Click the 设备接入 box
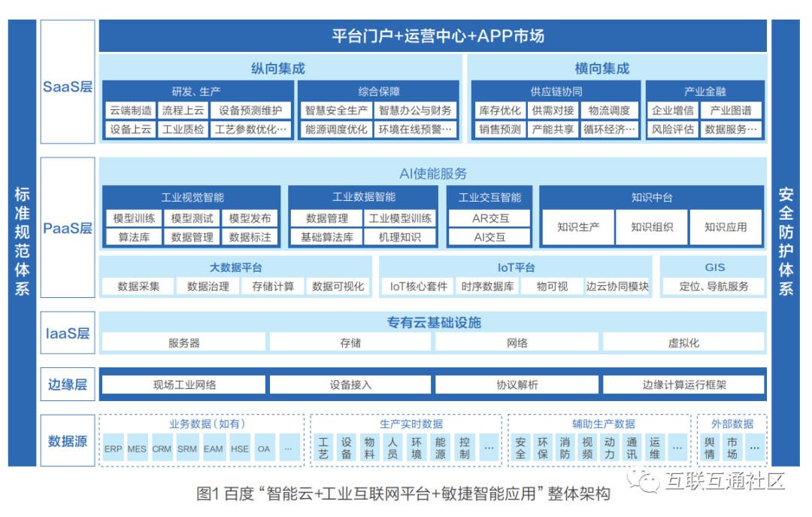812x517 pixels. 350,385
